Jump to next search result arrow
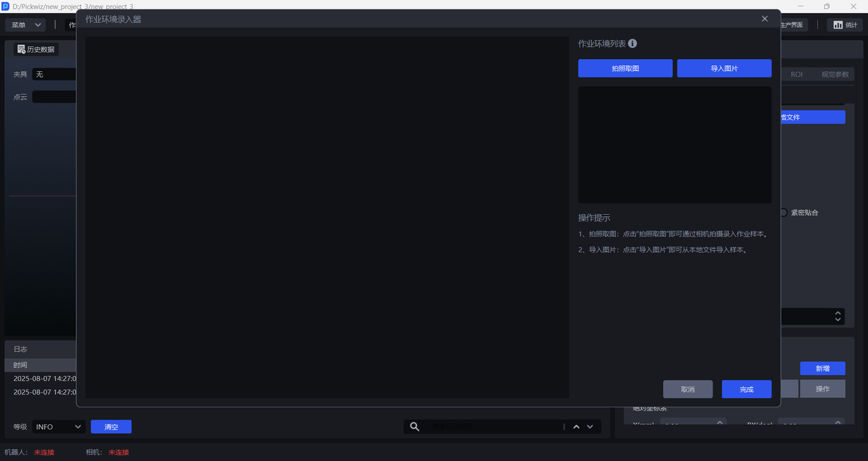The height and width of the screenshot is (461, 868). 590,426
